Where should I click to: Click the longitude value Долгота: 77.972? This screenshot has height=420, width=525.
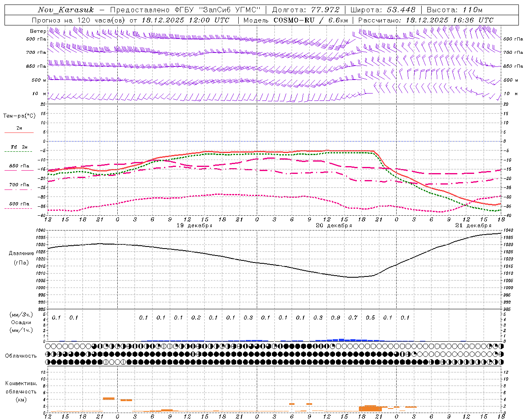306,10
